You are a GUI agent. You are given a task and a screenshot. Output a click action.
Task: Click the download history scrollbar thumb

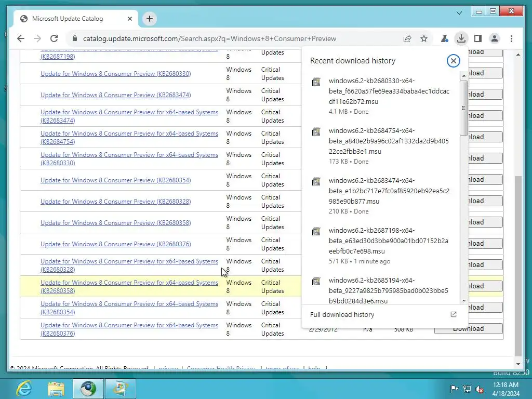463,108
